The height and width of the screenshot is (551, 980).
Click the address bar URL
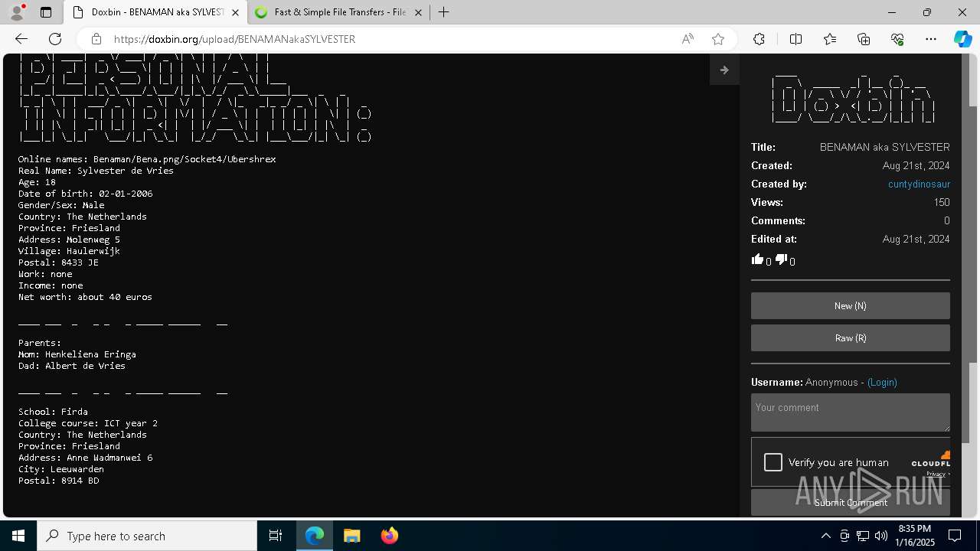coord(234,39)
